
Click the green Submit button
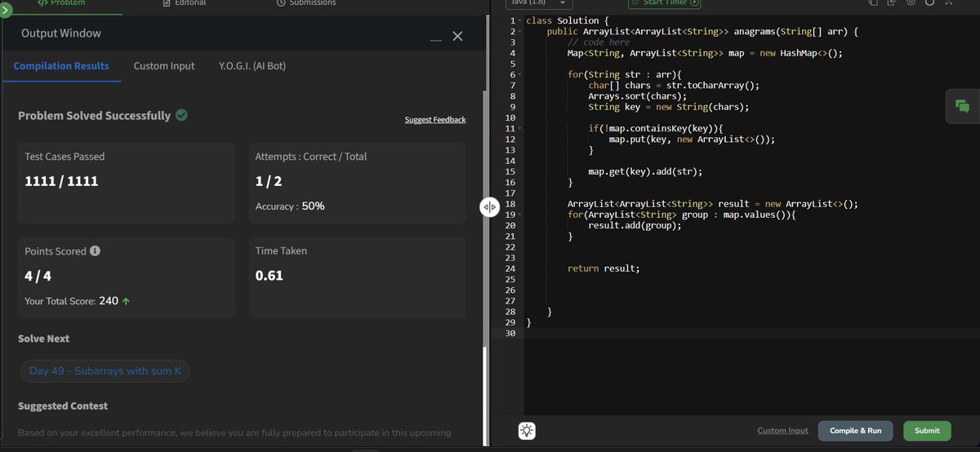927,431
